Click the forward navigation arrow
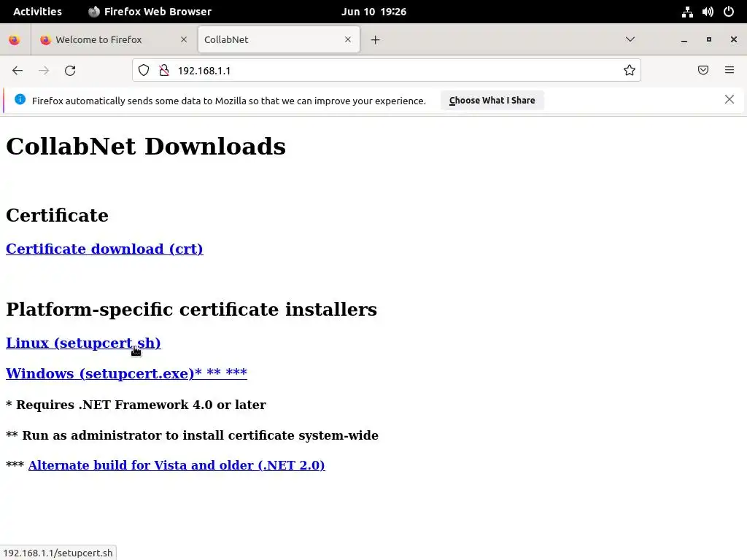Image resolution: width=747 pixels, height=560 pixels. [44, 71]
